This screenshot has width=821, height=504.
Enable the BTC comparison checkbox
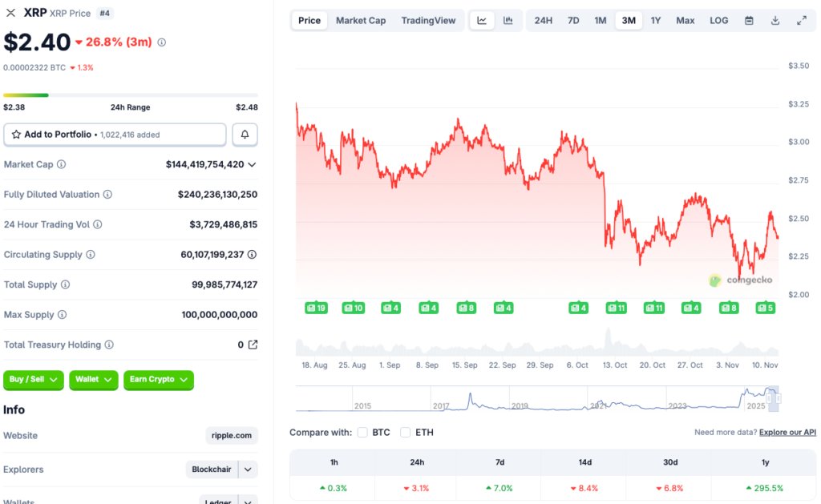click(x=362, y=432)
